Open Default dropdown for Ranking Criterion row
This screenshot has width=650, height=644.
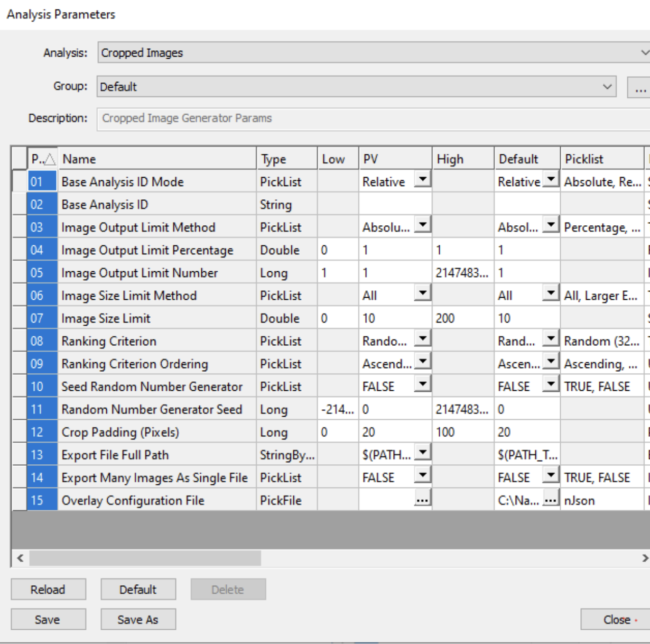pos(551,339)
